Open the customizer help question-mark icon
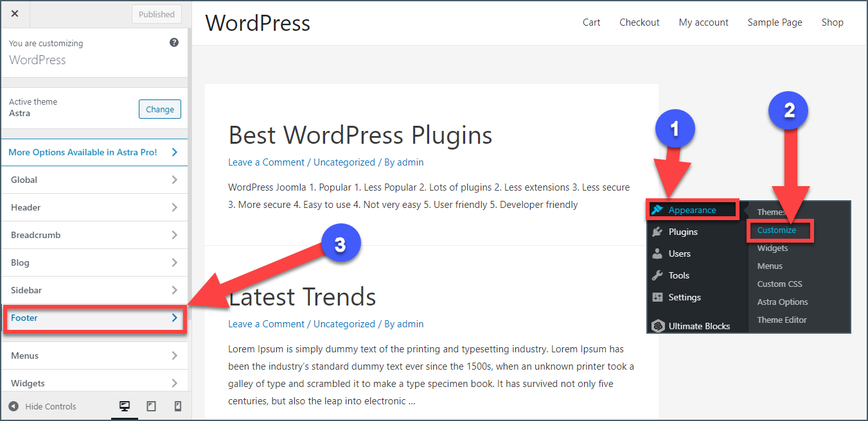Screen dimensions: 868x421 click(174, 42)
